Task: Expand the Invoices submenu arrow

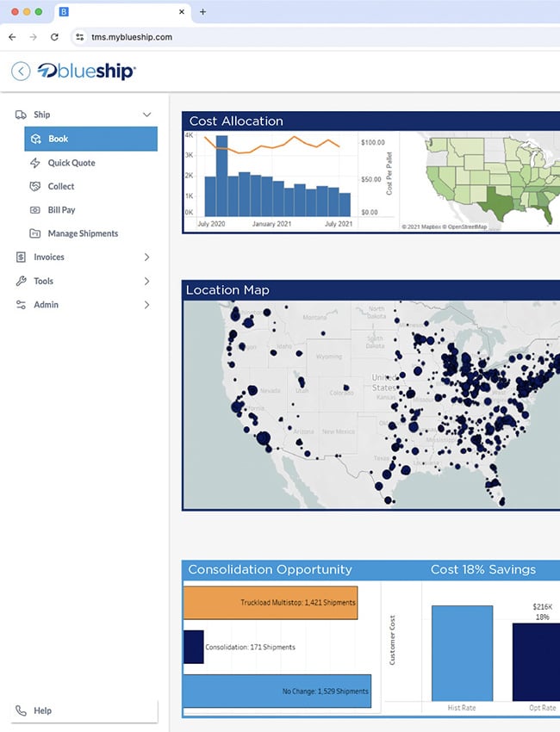Action: [x=146, y=257]
